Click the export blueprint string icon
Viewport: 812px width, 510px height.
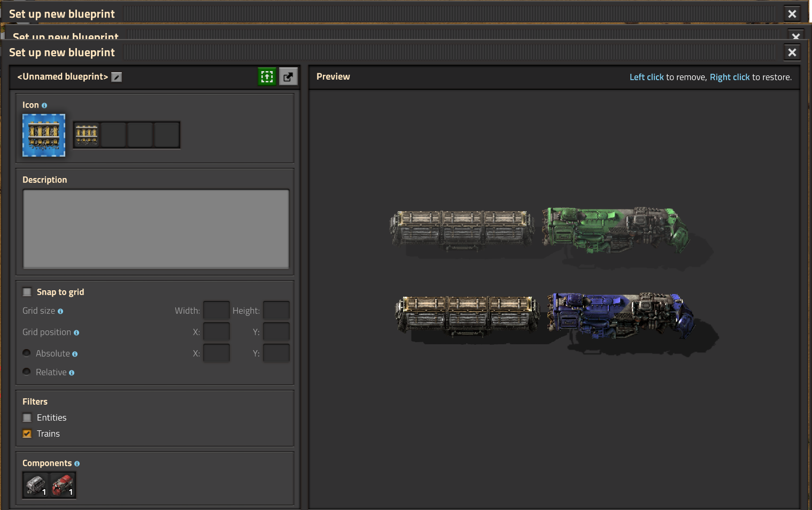pyautogui.click(x=288, y=77)
